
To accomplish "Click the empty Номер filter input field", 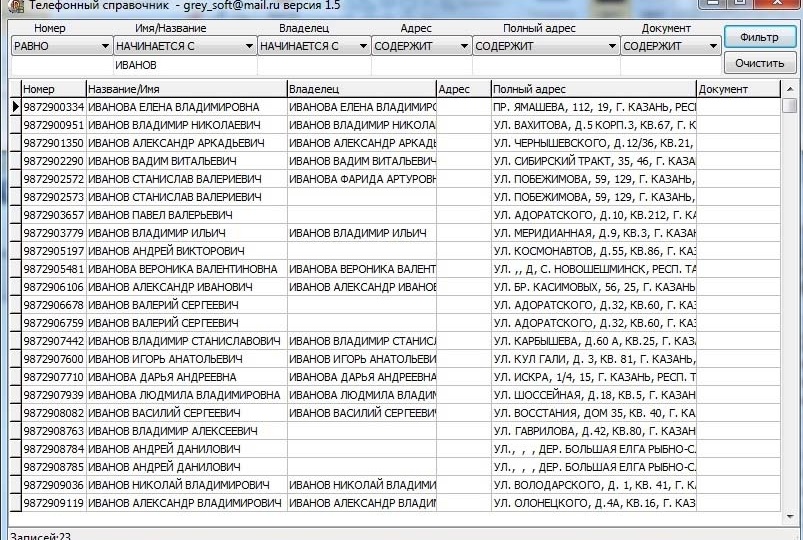I will click(x=62, y=65).
